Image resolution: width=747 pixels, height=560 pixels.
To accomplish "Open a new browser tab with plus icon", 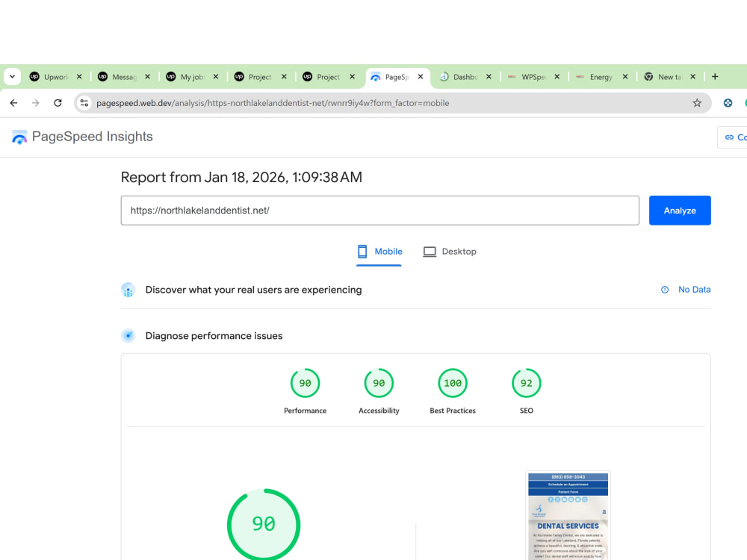I will [715, 77].
